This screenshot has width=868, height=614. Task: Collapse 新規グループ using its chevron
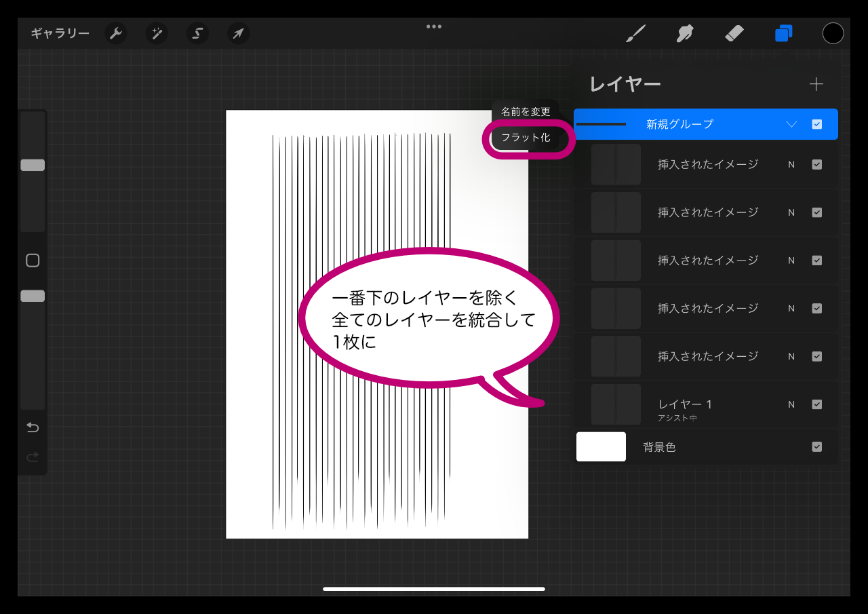[791, 124]
